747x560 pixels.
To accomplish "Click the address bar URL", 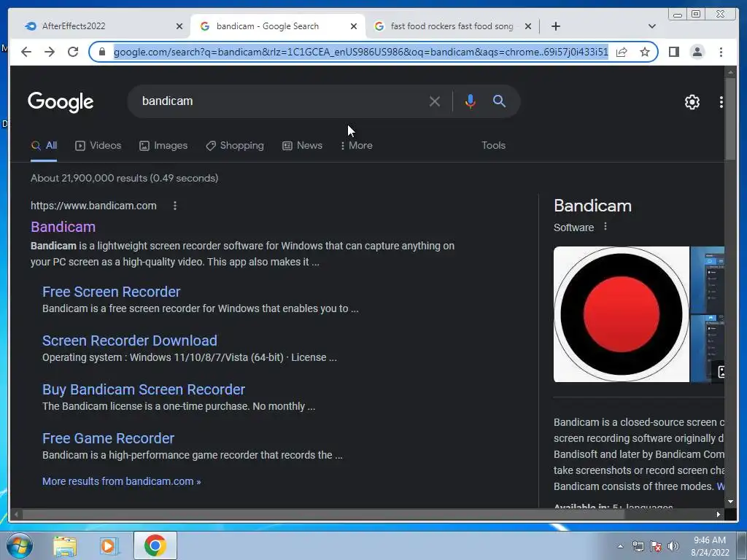I will pyautogui.click(x=360, y=52).
